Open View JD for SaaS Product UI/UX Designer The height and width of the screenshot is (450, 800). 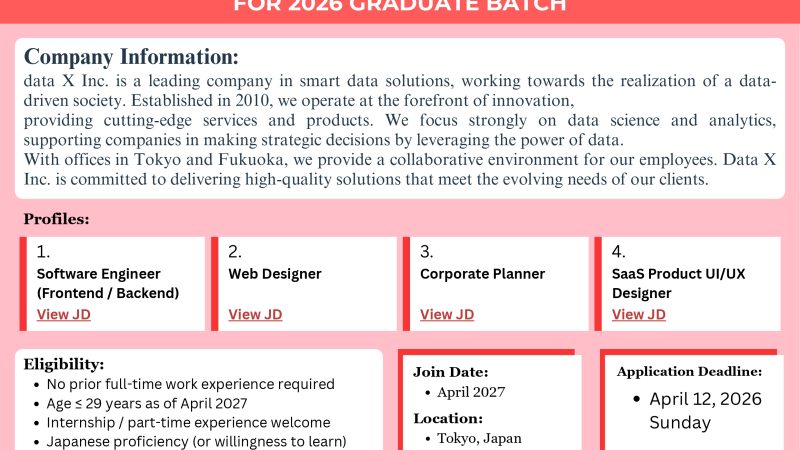pos(639,314)
